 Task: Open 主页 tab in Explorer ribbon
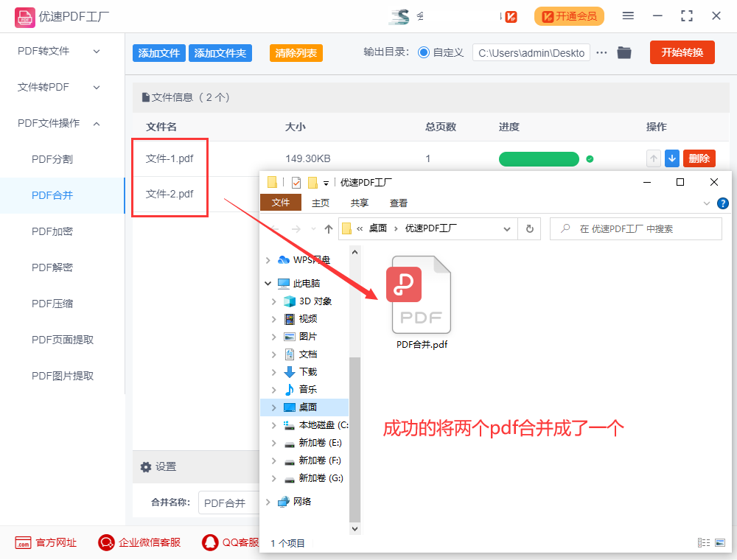click(321, 203)
